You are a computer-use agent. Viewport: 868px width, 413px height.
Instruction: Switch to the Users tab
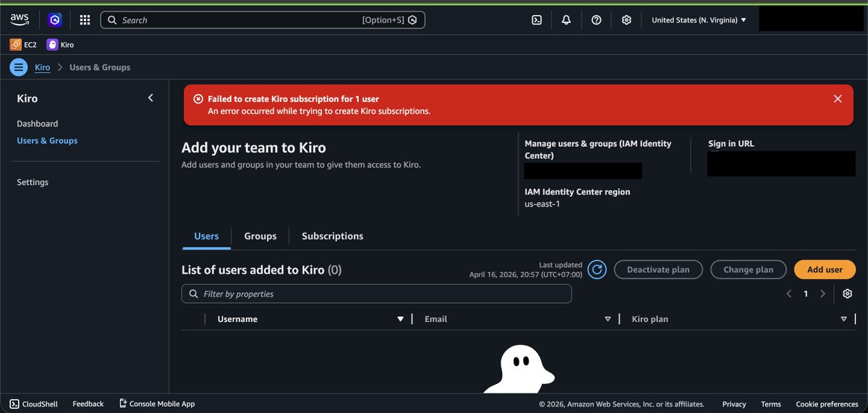click(x=206, y=237)
